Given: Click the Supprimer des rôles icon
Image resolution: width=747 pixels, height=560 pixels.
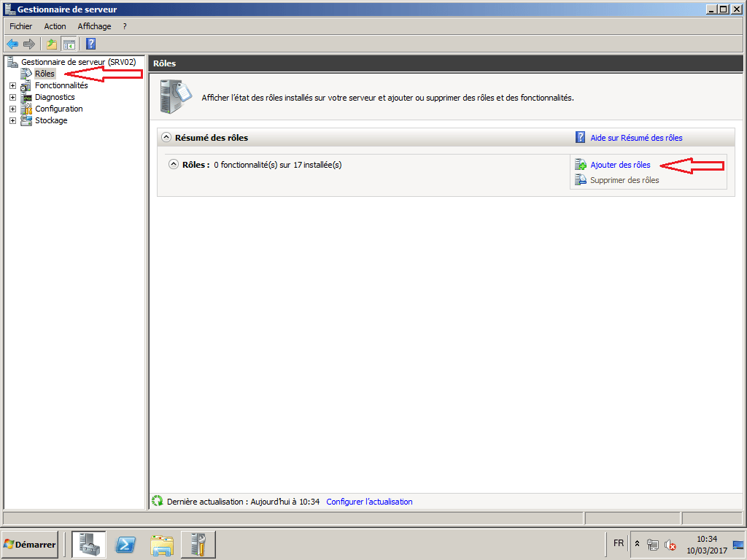Looking at the screenshot, I should click(580, 180).
